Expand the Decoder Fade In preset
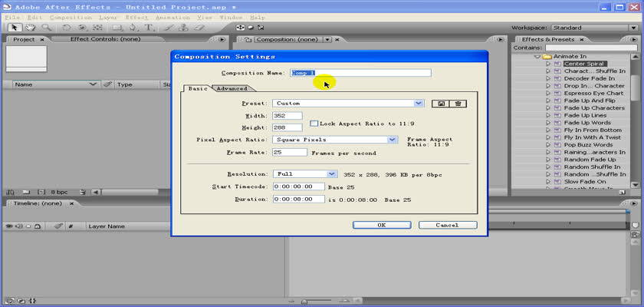644x307 pixels. [548, 78]
